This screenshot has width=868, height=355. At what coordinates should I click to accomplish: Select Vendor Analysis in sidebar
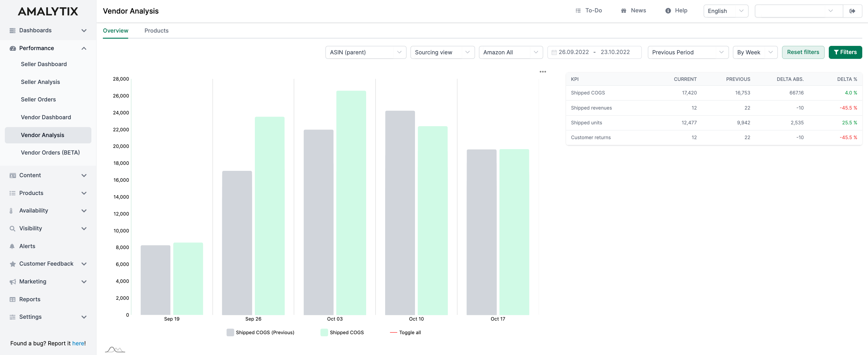click(x=48, y=135)
